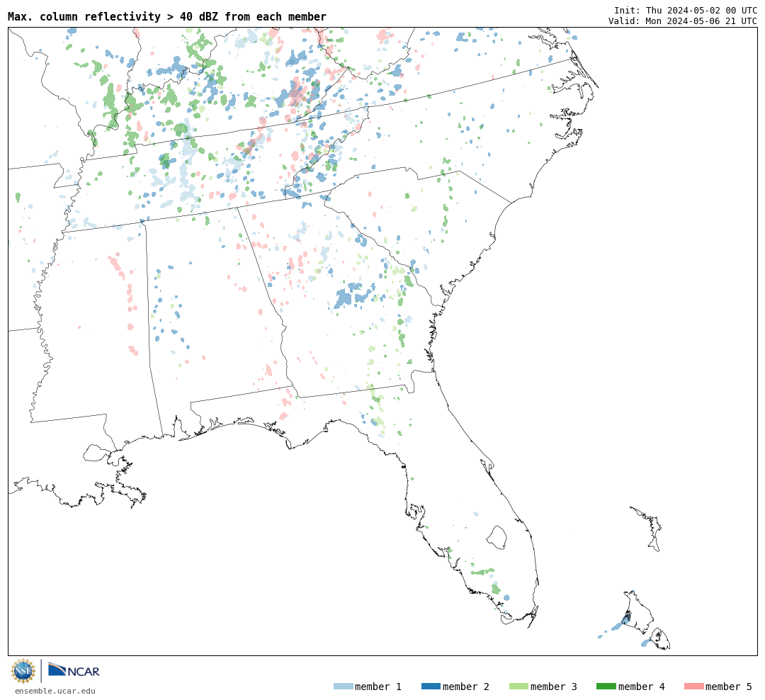
Task: Click the member 3 light green legend swatch
Action: (518, 687)
